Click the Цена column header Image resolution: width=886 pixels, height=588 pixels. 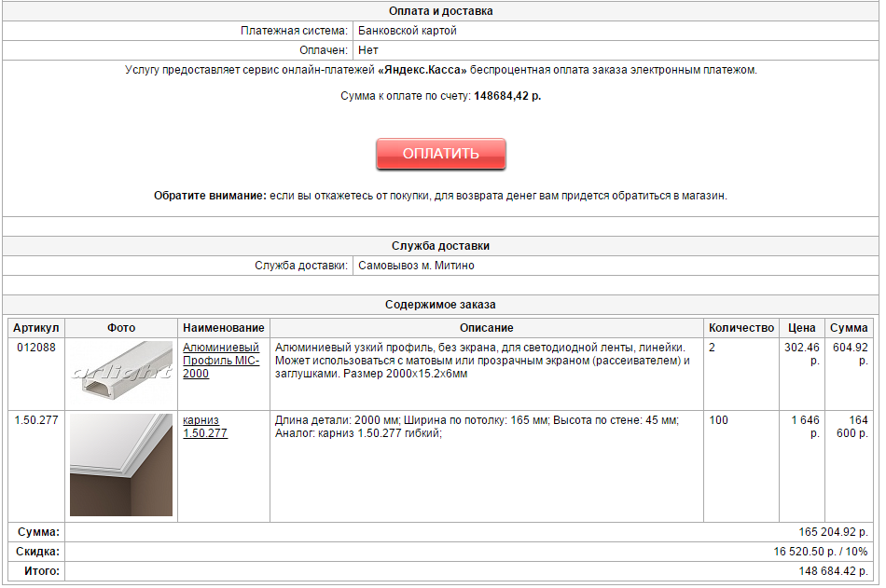coord(802,327)
